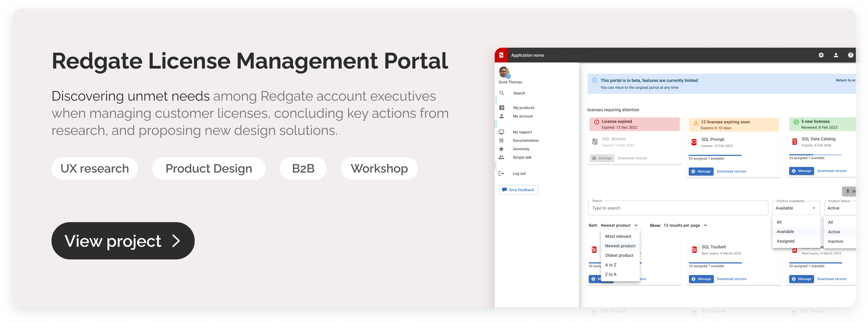868x323 pixels.
Task: Open Documentation in sidebar
Action: (526, 141)
